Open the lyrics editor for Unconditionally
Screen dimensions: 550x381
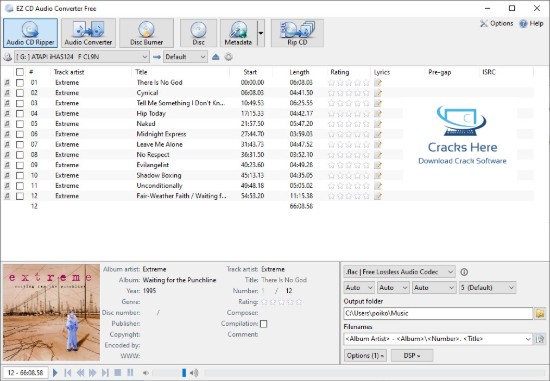[378, 186]
